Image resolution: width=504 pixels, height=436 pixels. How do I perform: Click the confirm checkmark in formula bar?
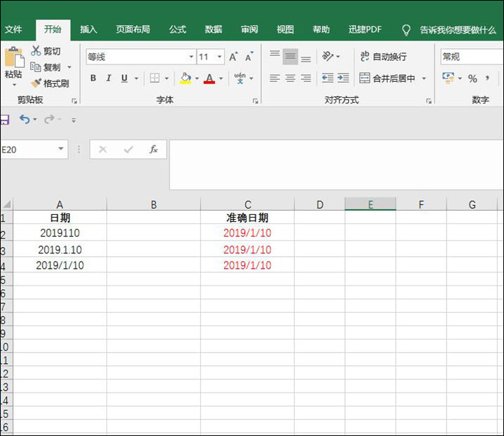coord(128,149)
